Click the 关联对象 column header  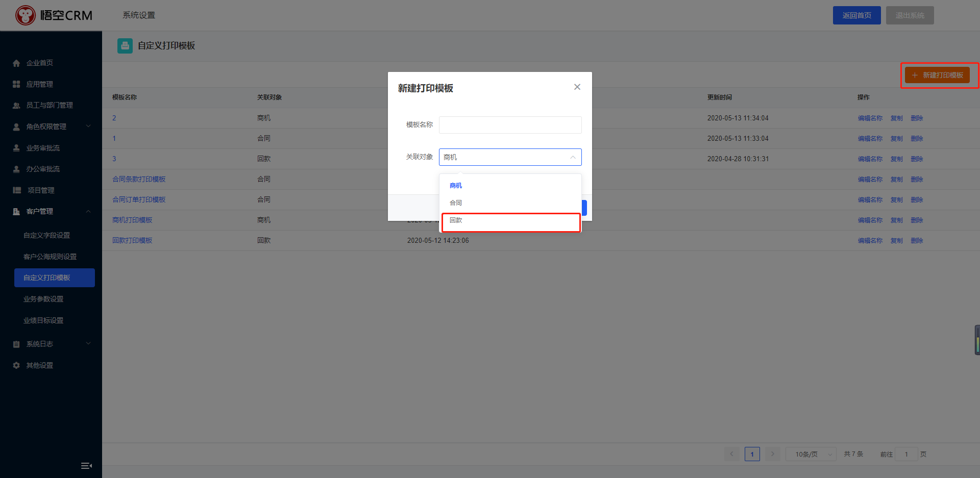coord(269,97)
